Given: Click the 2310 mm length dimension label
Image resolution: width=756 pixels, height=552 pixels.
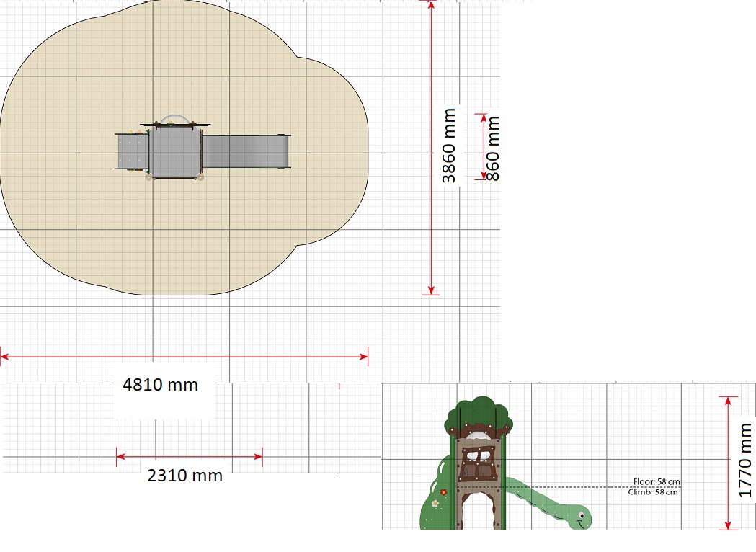Looking at the screenshot, I should coord(184,476).
